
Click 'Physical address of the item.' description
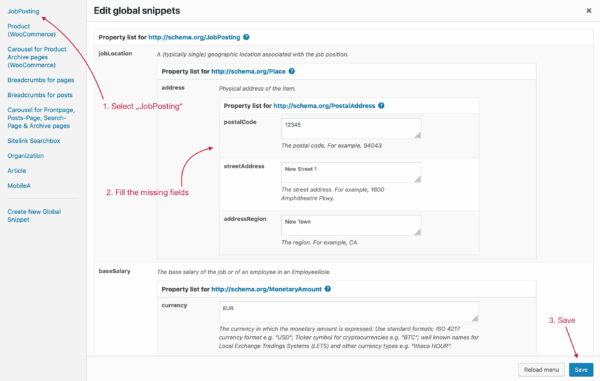click(x=257, y=89)
